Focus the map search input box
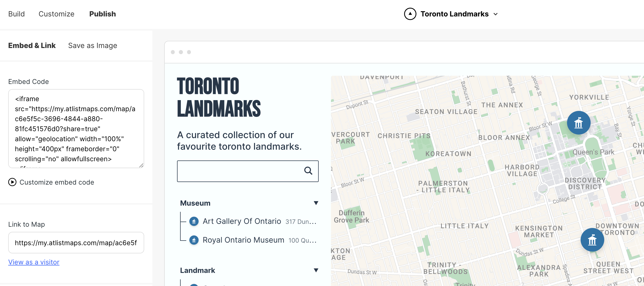 (239, 171)
